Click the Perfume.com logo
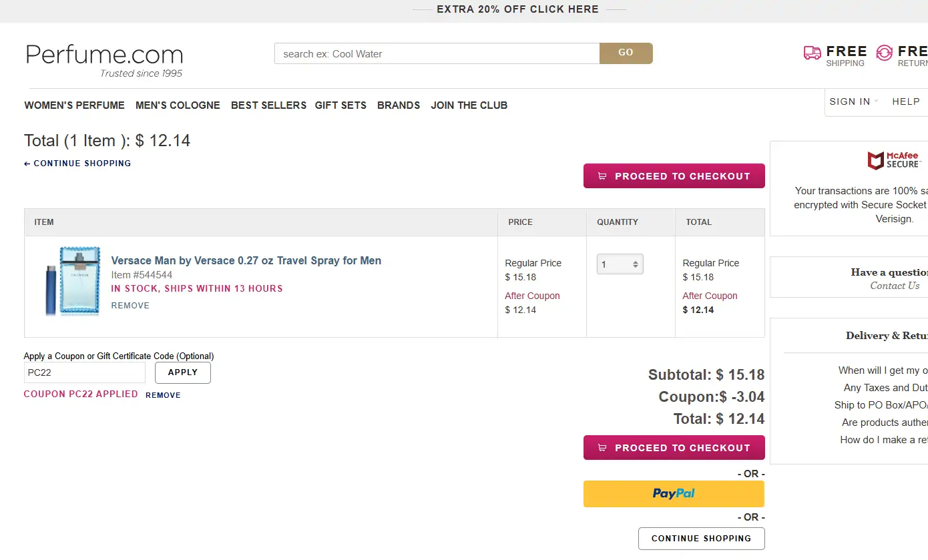This screenshot has width=928, height=560. [x=103, y=55]
